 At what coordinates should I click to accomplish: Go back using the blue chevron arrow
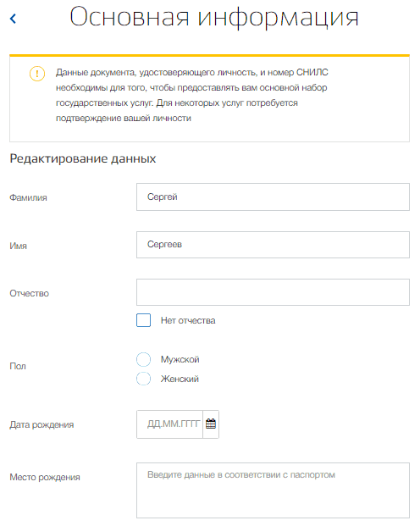13,19
